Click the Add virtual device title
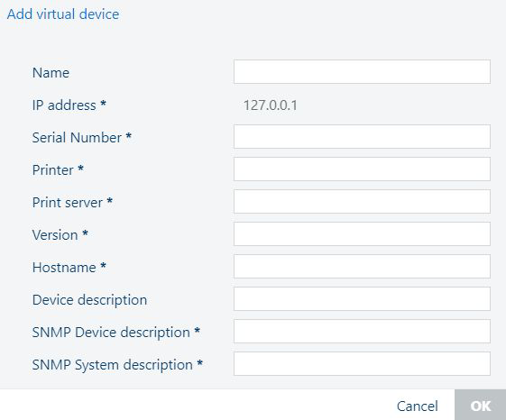 click(x=63, y=14)
